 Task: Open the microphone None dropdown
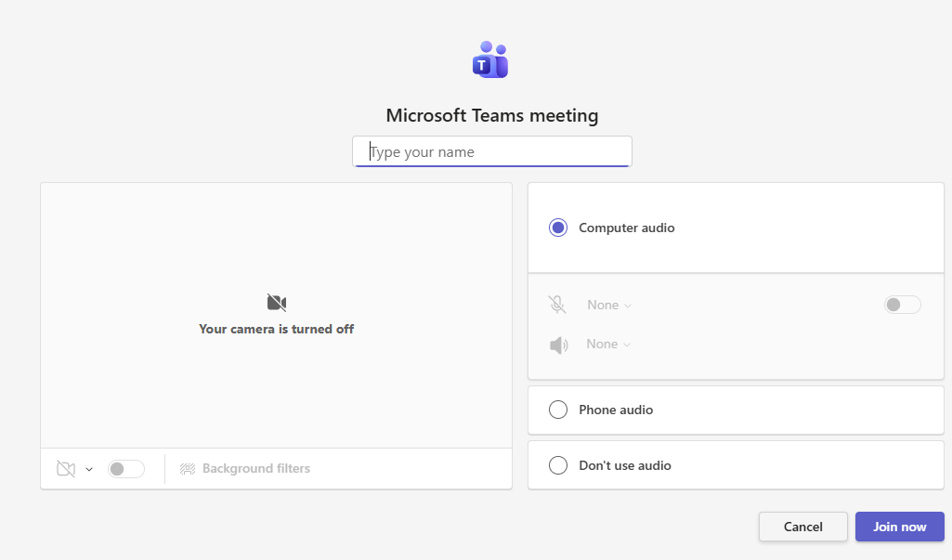pyautogui.click(x=609, y=305)
